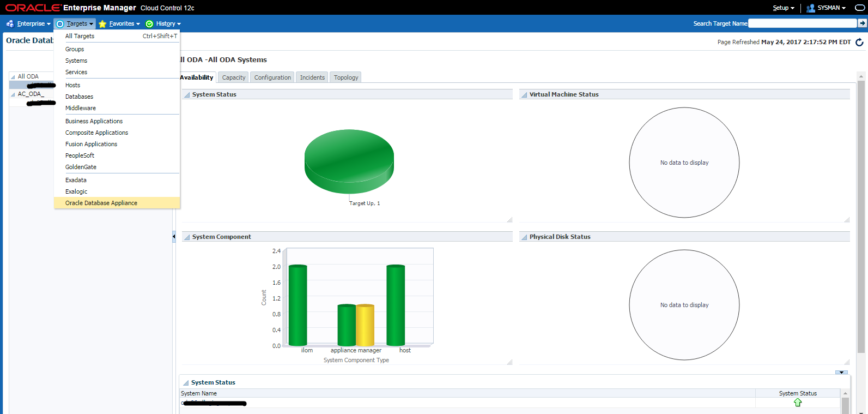The image size is (868, 414).
Task: Click the SYSMAN user icon
Action: tap(810, 8)
